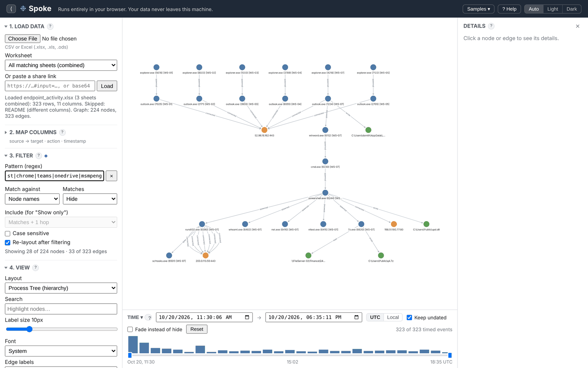
Task: Clear the regex pattern with the × button
Action: point(111,176)
